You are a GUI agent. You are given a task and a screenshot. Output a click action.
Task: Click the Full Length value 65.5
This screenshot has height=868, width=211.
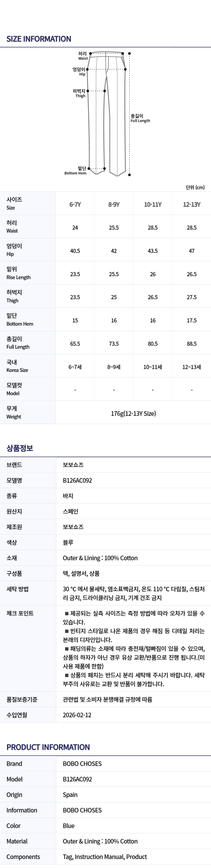click(x=75, y=344)
